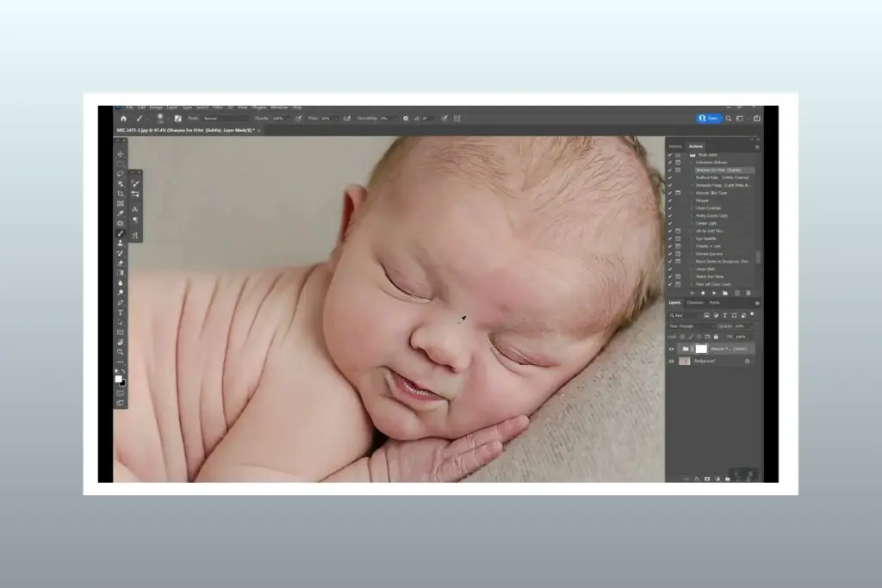The width and height of the screenshot is (882, 588).
Task: Pick the Lasso tool
Action: pos(121,172)
